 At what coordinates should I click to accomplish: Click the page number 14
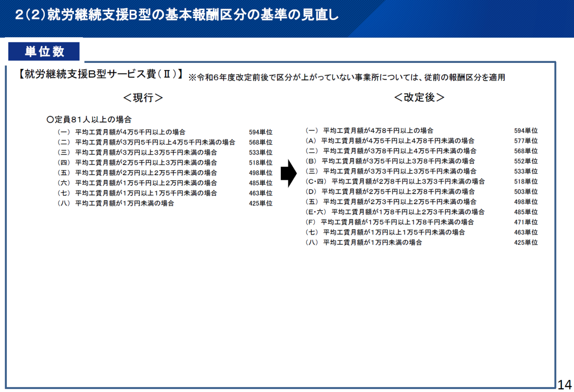tap(564, 384)
